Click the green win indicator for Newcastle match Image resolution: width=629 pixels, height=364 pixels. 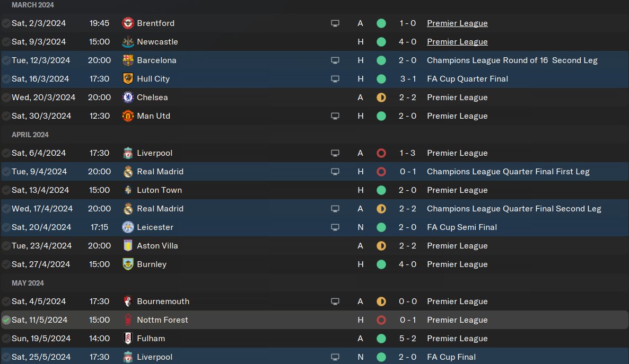click(381, 42)
